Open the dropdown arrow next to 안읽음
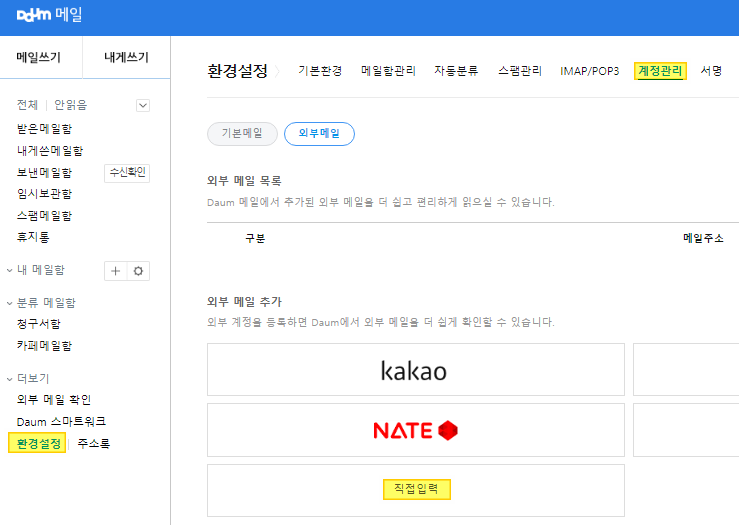The height and width of the screenshot is (525, 739). pos(143,105)
